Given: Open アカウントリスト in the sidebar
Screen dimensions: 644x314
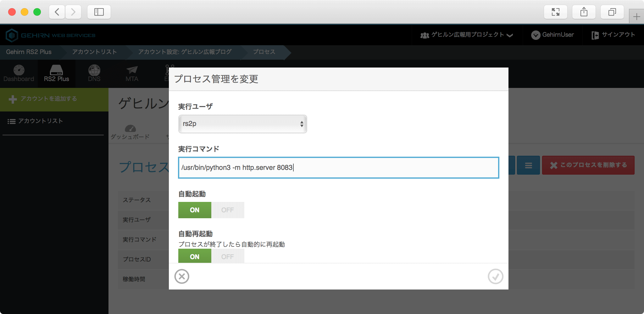Looking at the screenshot, I should (40, 121).
